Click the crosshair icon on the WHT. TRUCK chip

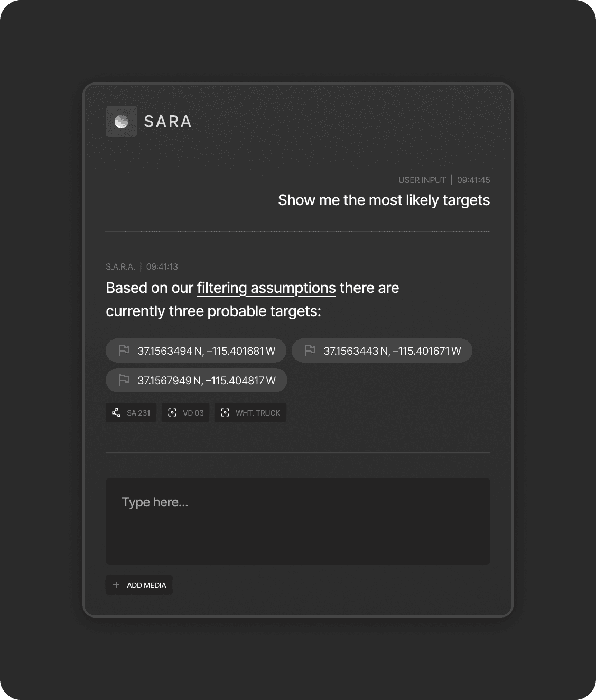click(x=225, y=412)
